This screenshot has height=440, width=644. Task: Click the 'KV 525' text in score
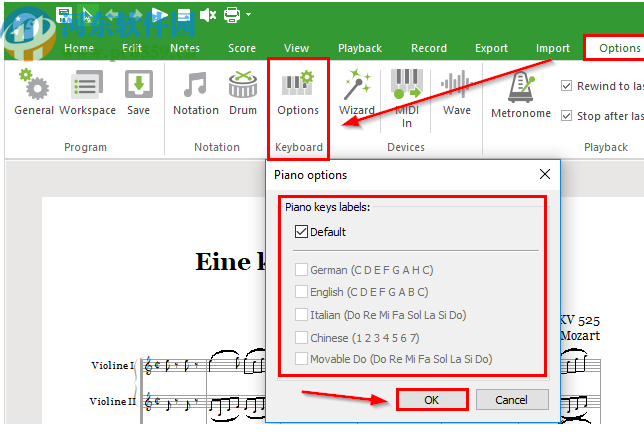[580, 320]
